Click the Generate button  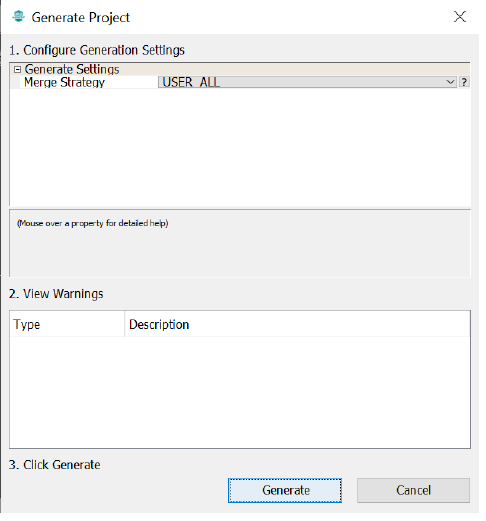click(x=285, y=490)
